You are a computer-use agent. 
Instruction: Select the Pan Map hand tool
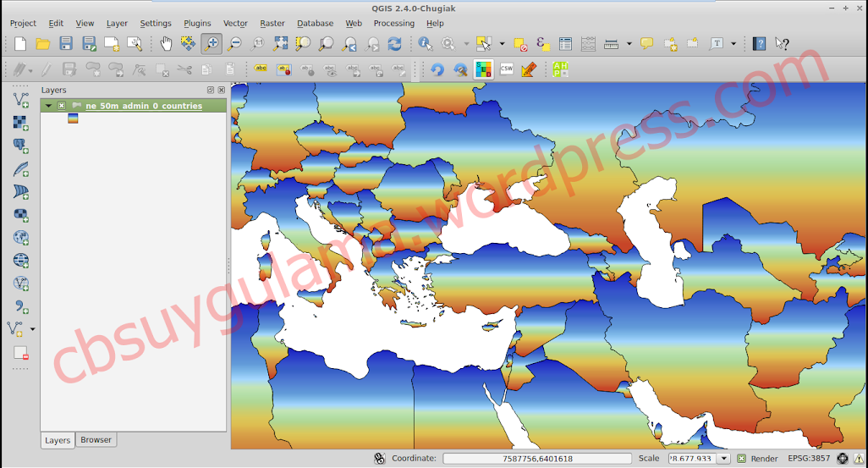click(166, 43)
